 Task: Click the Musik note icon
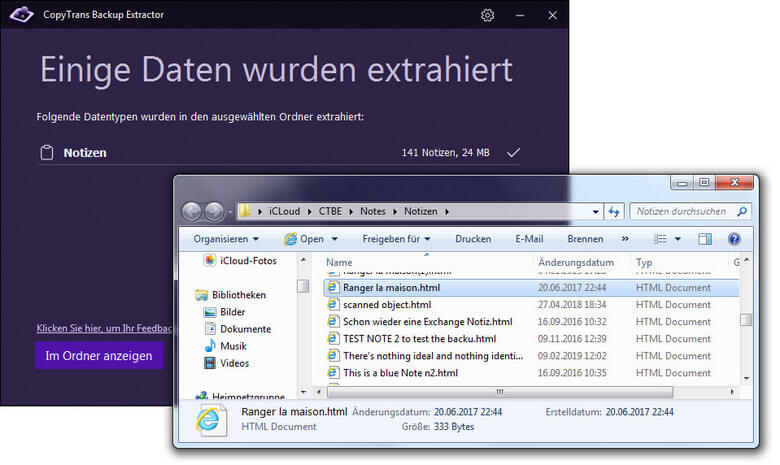pyautogui.click(x=210, y=346)
